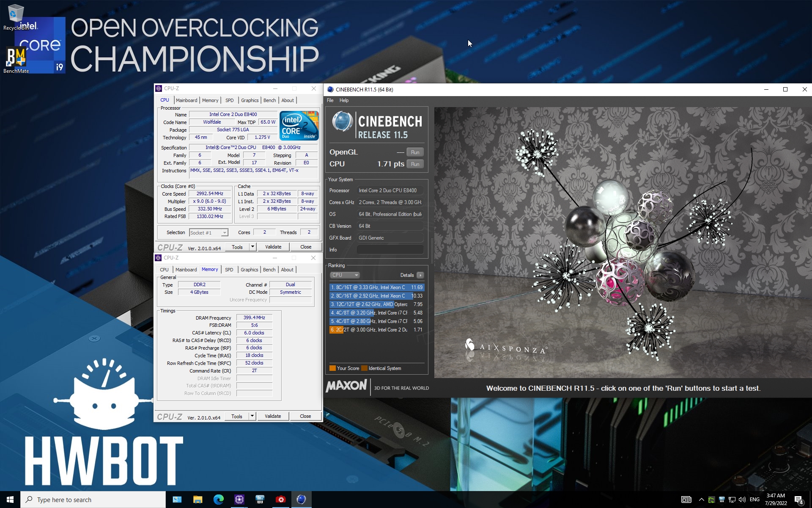The image size is (812, 508).
Task: Open the Bench tab in upper CPU-Z
Action: [270, 100]
